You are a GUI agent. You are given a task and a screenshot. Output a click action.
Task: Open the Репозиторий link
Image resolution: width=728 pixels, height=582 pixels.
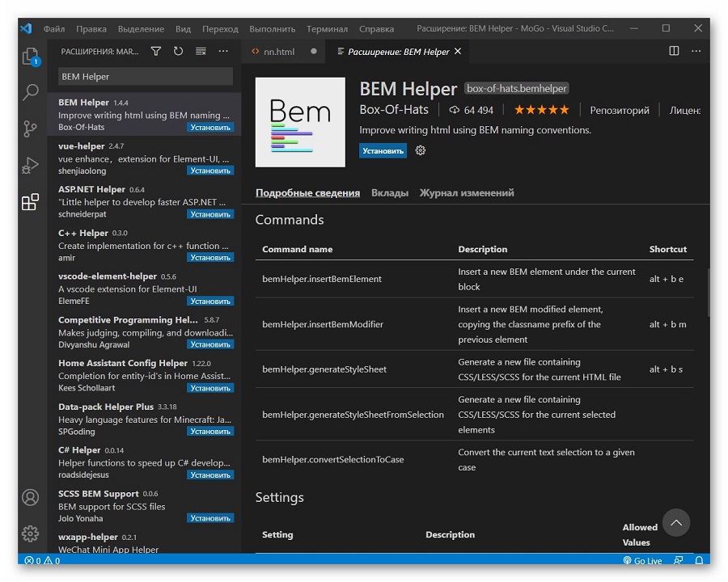click(620, 111)
